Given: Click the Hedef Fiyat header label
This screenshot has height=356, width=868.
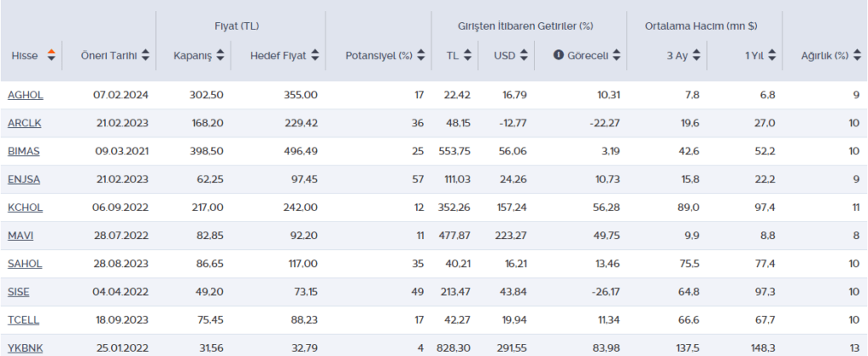Looking at the screenshot, I should (278, 55).
